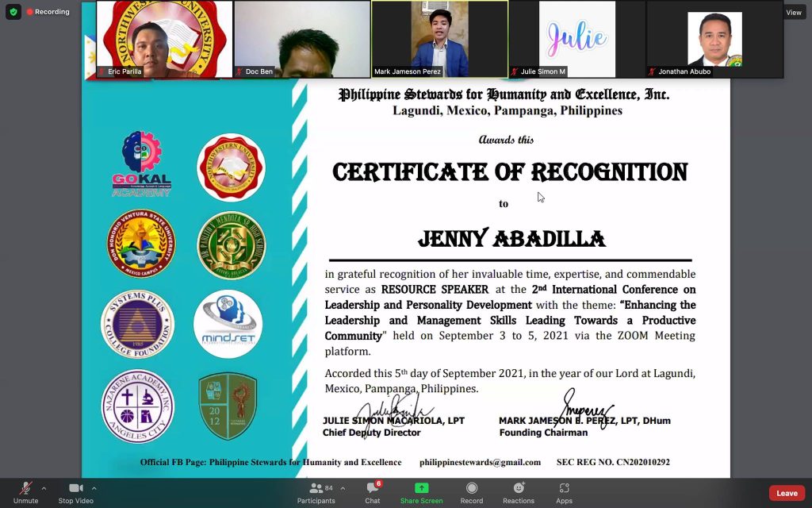Select Mark Jameson Perez's video tile

439,39
